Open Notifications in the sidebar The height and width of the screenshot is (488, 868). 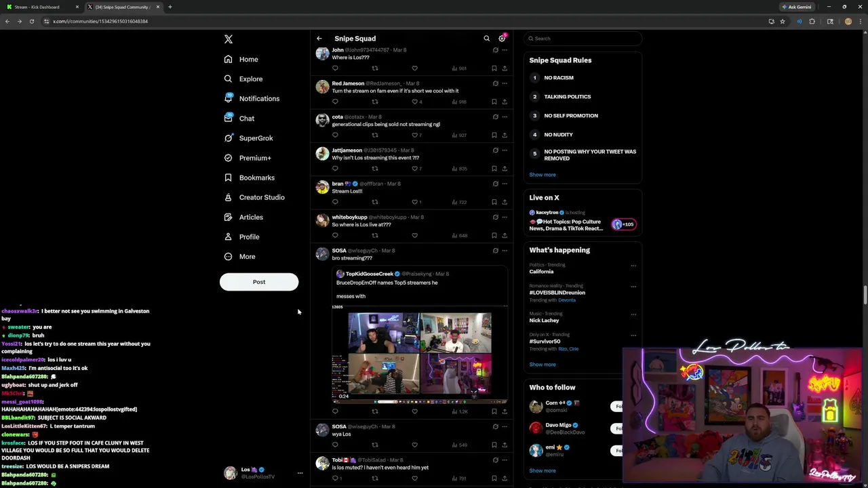tap(252, 98)
